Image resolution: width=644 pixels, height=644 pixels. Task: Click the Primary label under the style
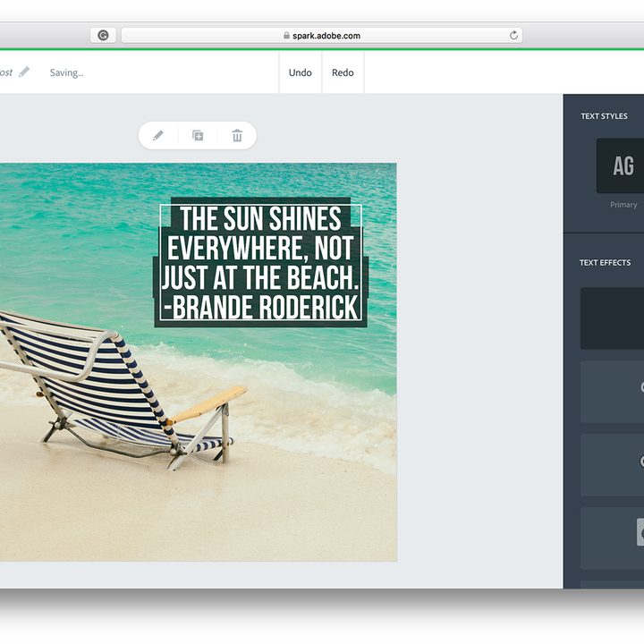point(623,205)
